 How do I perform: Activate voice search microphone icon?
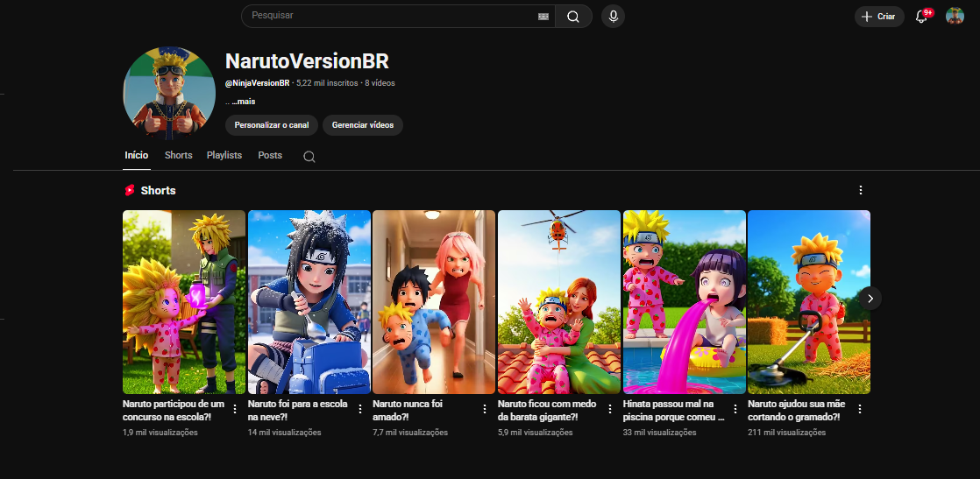coord(613,17)
